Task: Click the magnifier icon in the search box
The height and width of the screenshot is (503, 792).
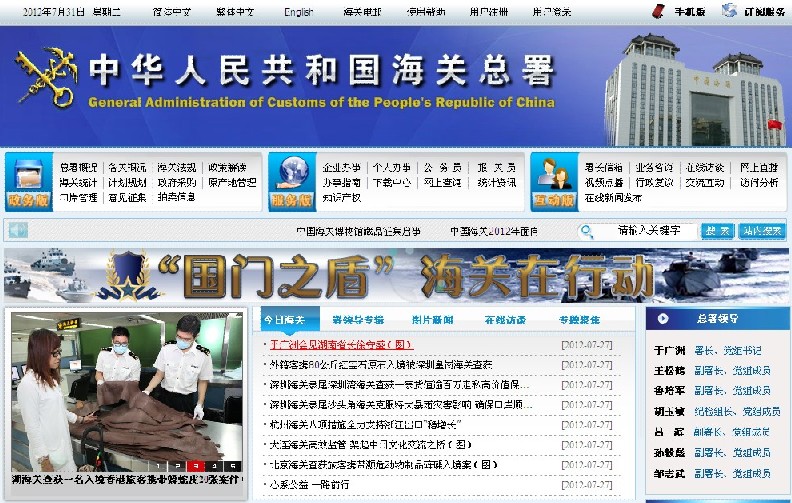Action: pos(586,231)
